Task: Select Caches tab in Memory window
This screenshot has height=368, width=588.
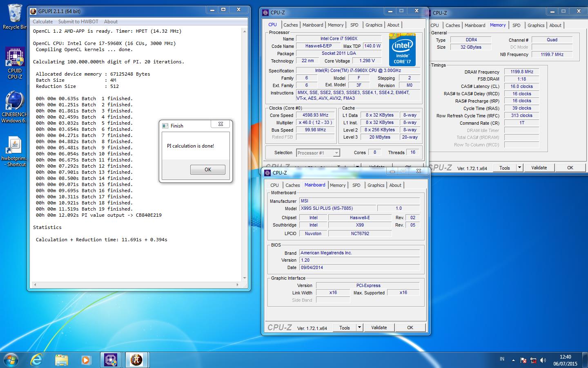Action: pyautogui.click(x=453, y=25)
